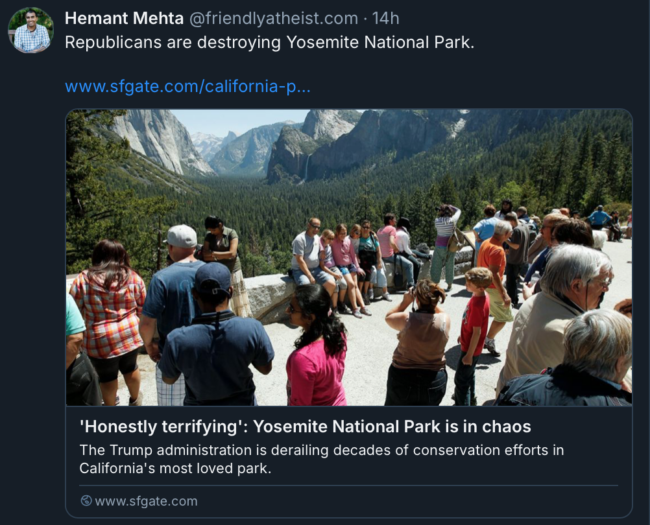Open the author name Hemant Mehta
Screen dimensions: 650x525
[x=124, y=18]
